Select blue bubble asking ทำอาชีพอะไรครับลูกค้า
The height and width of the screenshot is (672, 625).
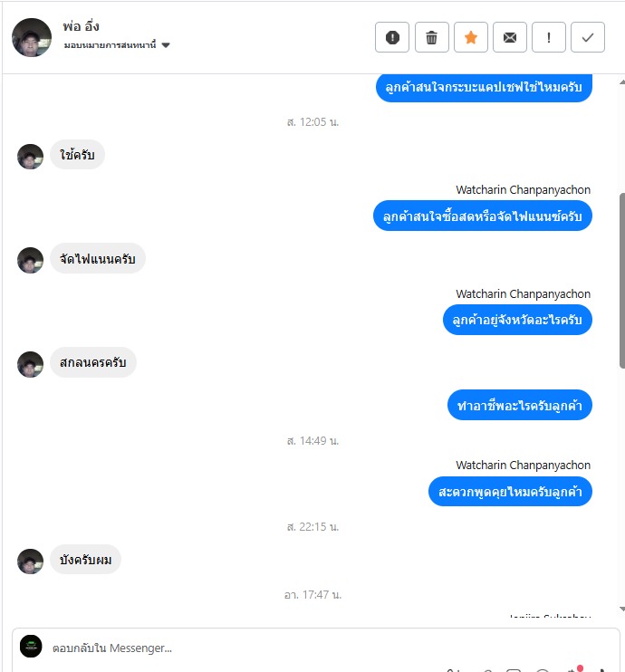[x=520, y=405]
